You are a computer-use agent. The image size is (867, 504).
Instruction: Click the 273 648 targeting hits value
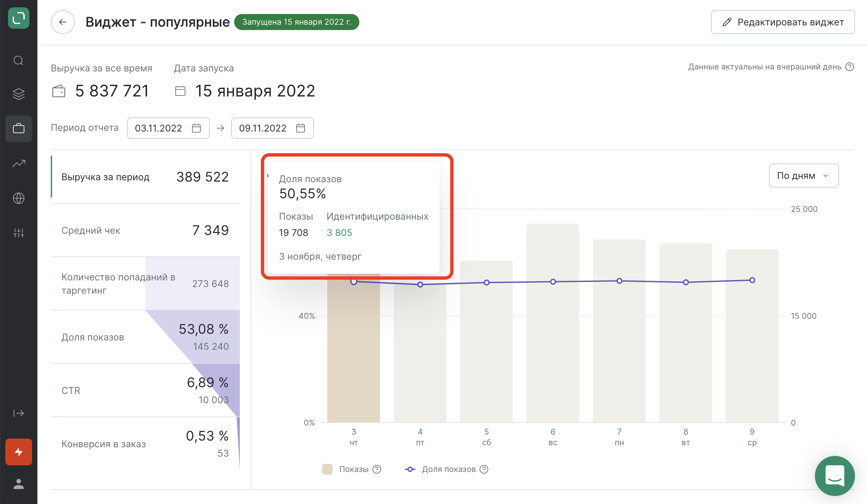(210, 284)
